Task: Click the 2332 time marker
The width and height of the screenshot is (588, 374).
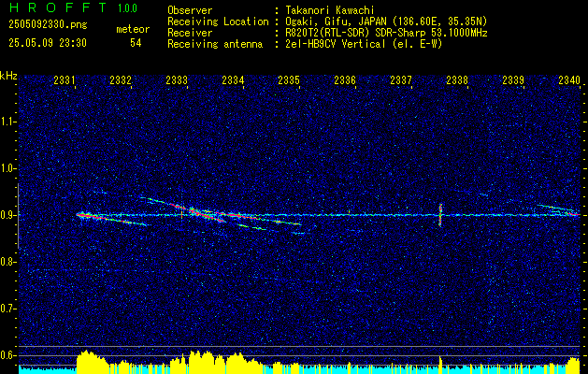Action: [121, 80]
